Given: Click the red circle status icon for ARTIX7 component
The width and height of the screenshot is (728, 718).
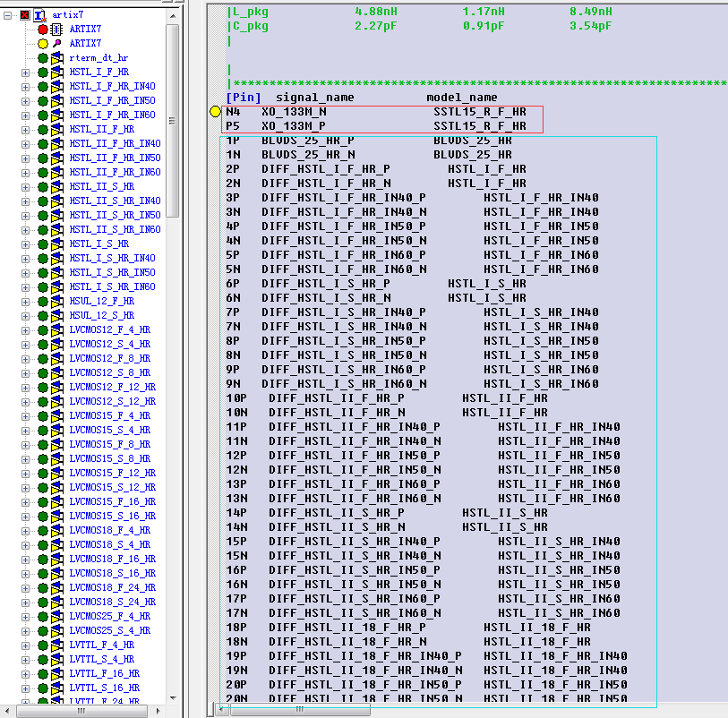Looking at the screenshot, I should (x=43, y=30).
